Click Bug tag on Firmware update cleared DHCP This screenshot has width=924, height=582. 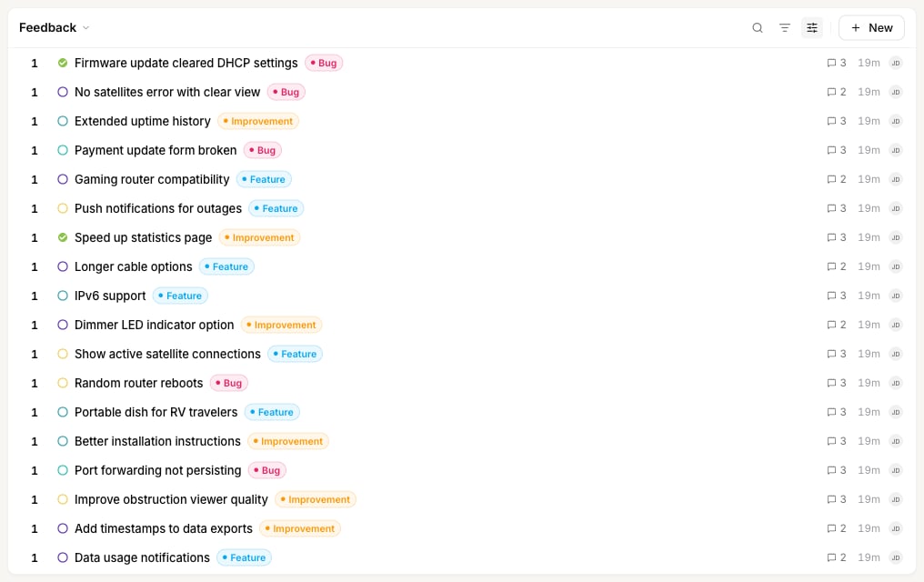pyautogui.click(x=324, y=63)
